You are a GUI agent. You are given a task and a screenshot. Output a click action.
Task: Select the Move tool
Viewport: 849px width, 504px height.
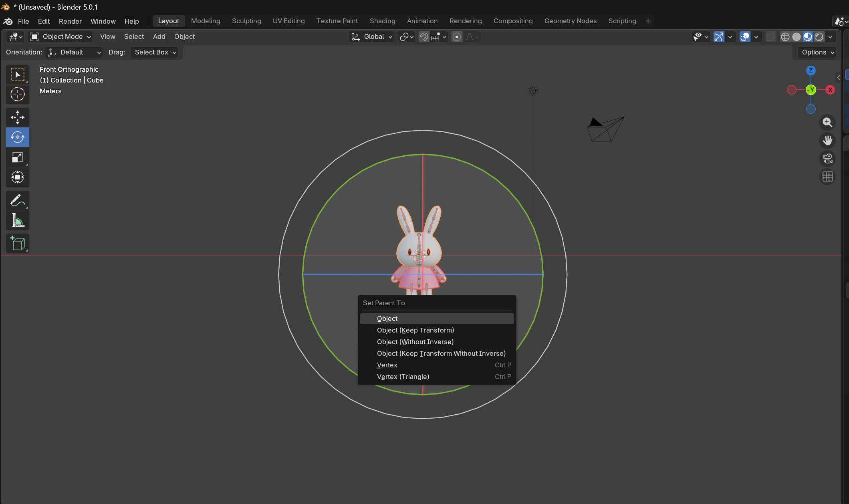point(17,117)
